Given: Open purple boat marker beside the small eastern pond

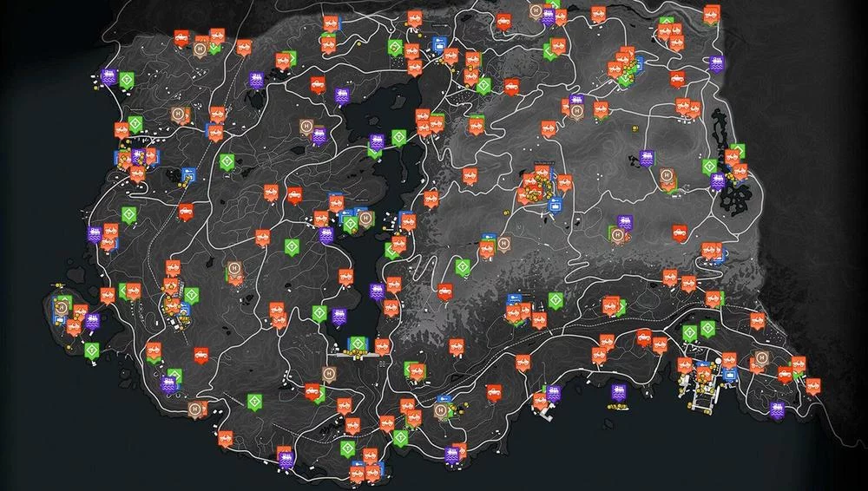Looking at the screenshot, I should [x=646, y=159].
